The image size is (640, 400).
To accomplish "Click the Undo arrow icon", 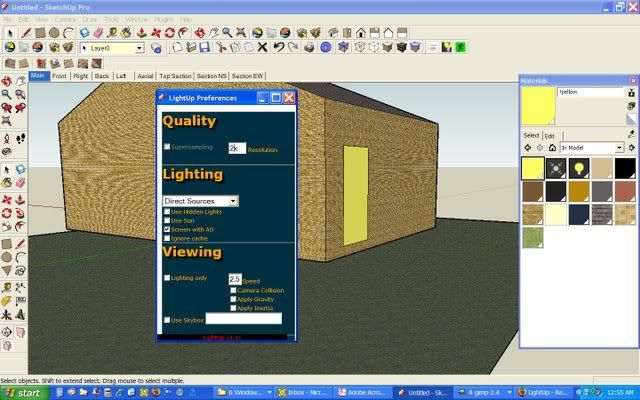I will [279, 47].
